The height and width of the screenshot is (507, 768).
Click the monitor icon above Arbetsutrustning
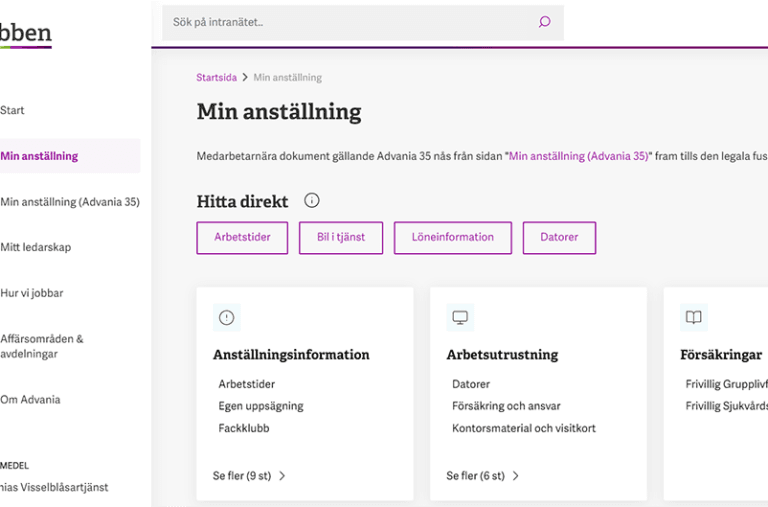pos(460,318)
